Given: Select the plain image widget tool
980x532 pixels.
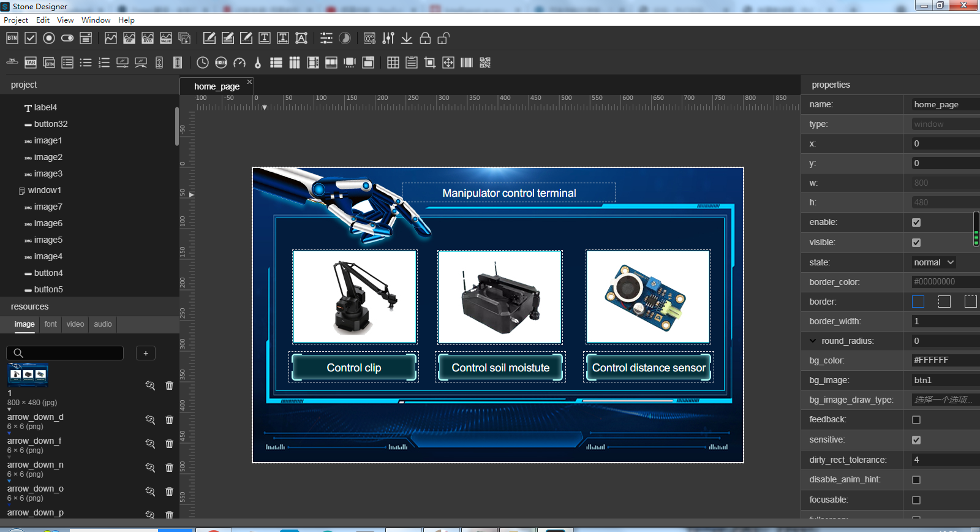Looking at the screenshot, I should (x=111, y=38).
